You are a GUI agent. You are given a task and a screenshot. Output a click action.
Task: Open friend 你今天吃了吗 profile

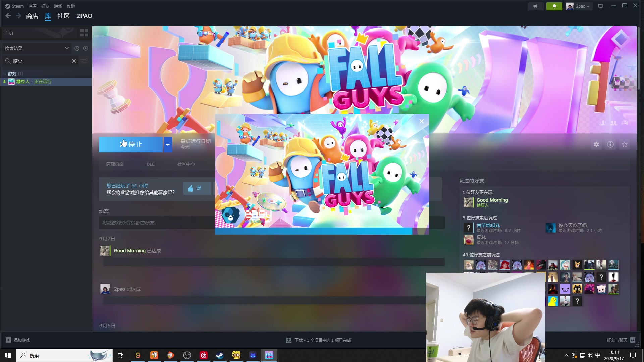pos(573,225)
